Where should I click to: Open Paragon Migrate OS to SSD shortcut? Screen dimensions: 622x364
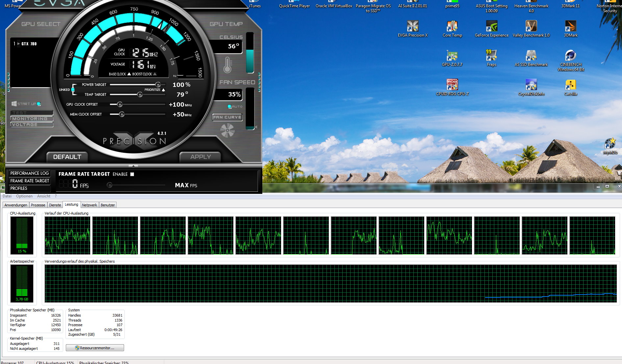(373, 7)
